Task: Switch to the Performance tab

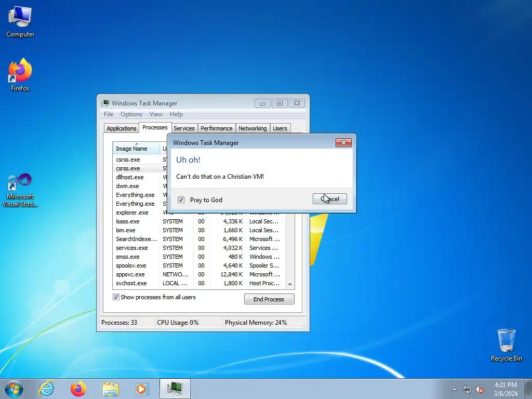Action: pyautogui.click(x=217, y=128)
